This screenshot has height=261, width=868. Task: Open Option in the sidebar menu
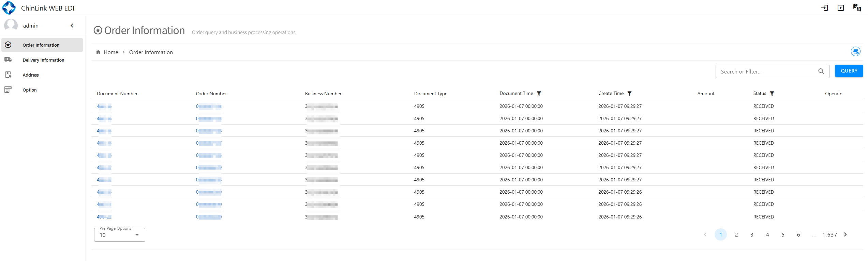pos(30,90)
